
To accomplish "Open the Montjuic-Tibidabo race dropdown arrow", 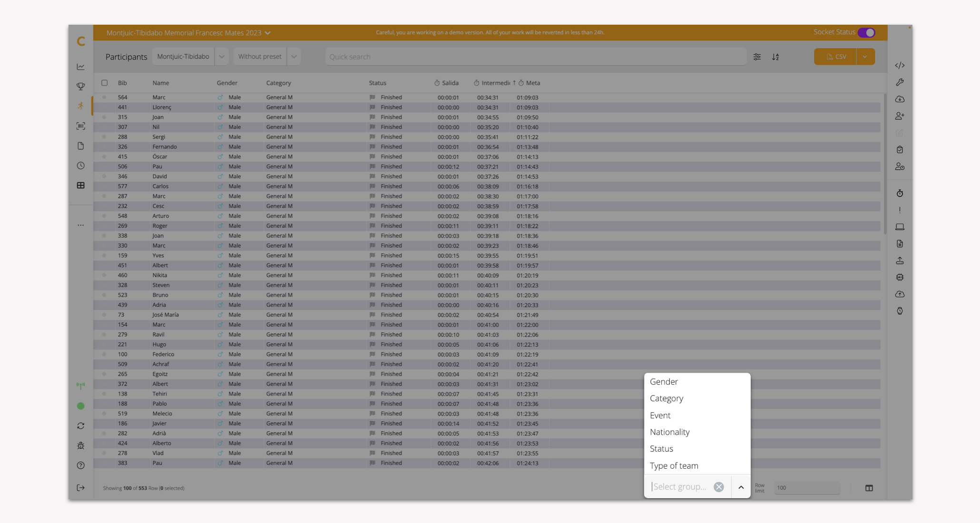I will [222, 57].
